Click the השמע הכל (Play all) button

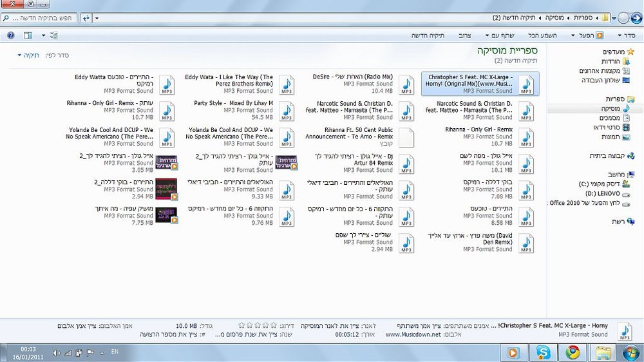click(x=542, y=35)
